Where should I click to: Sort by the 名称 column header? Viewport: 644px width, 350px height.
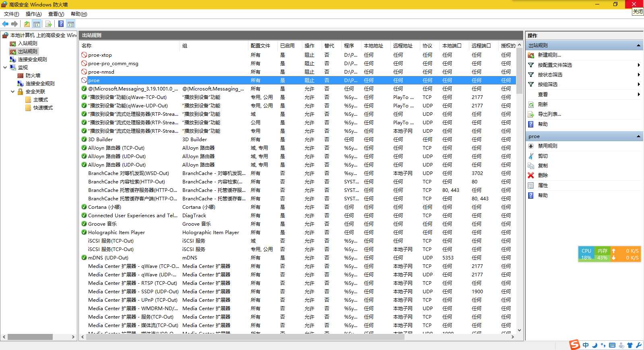coord(130,46)
